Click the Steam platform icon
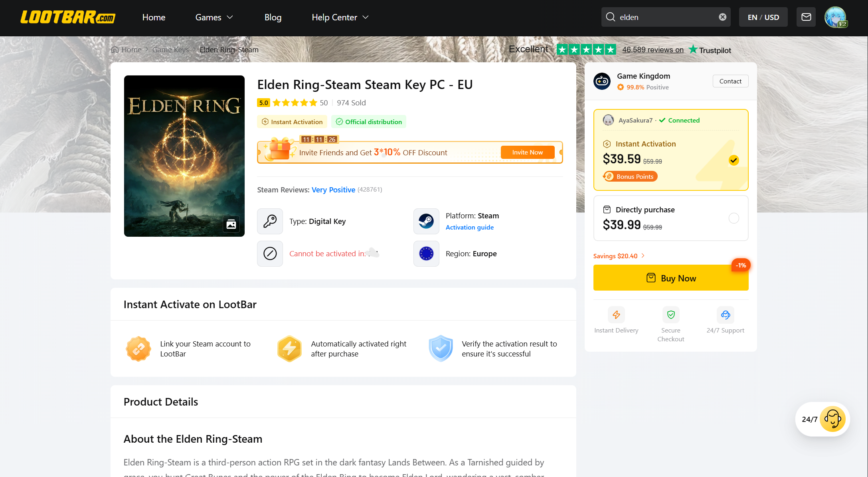The image size is (868, 477). point(426,221)
